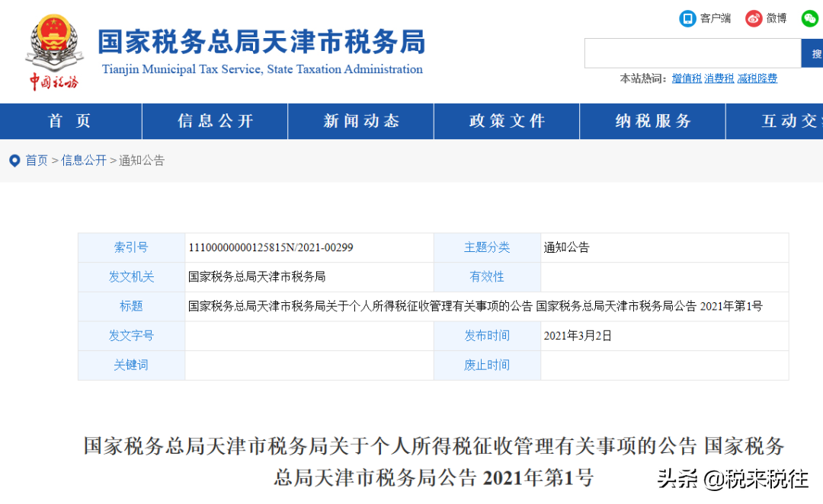Click the publish date 2021年3月2日
The height and width of the screenshot is (504, 823).
pos(578,336)
